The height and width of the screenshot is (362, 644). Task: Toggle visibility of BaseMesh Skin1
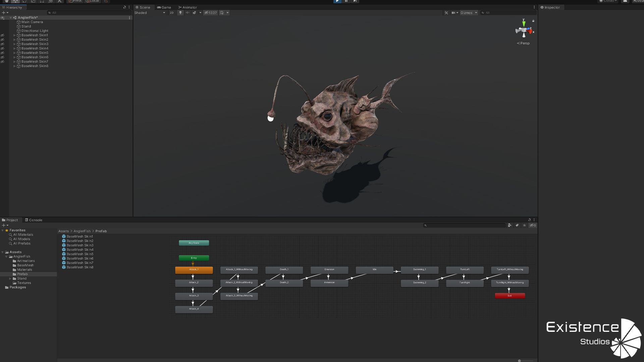coord(2,35)
